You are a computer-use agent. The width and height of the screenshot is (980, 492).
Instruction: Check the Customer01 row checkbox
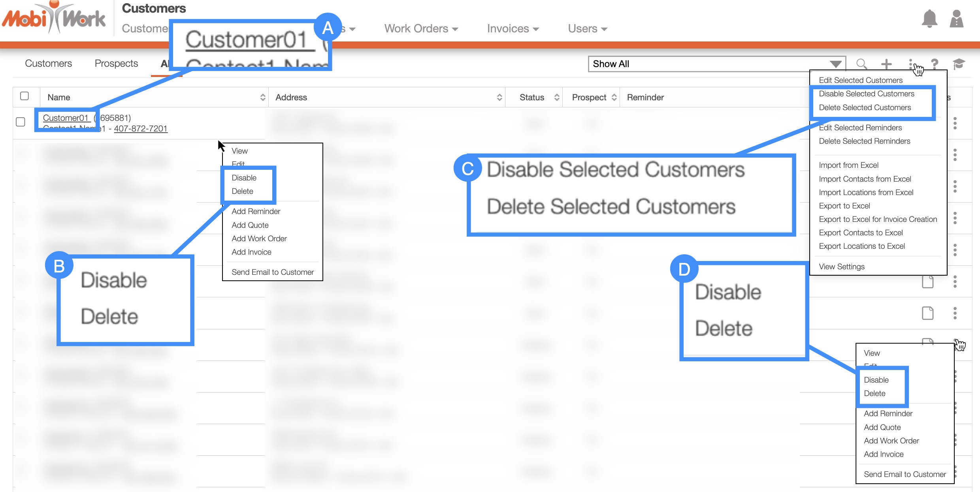coord(21,122)
